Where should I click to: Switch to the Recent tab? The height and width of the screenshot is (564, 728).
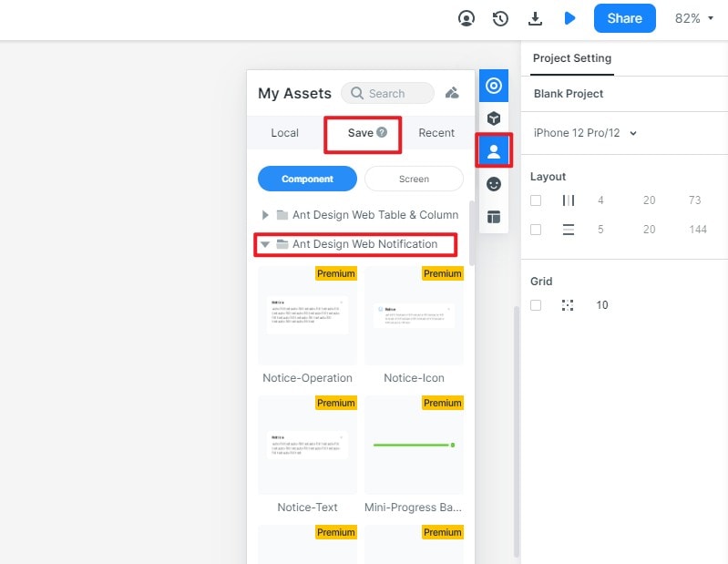(436, 133)
